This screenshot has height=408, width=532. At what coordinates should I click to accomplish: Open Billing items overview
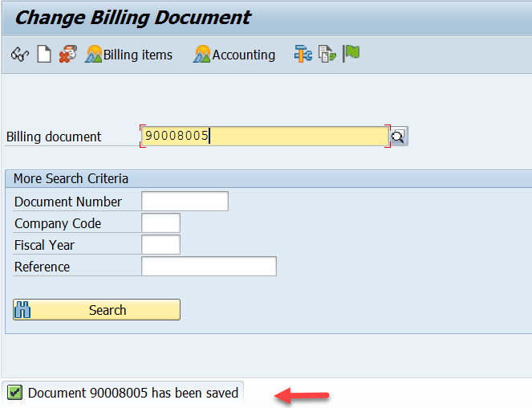[x=128, y=55]
